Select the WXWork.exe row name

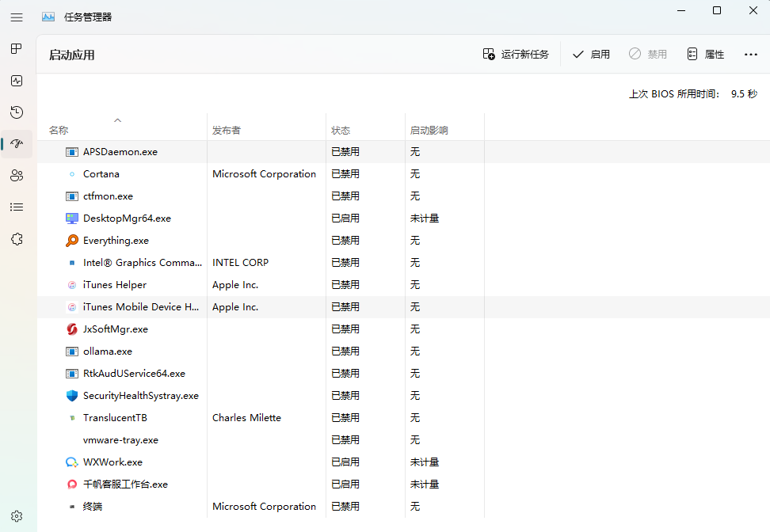tap(113, 462)
